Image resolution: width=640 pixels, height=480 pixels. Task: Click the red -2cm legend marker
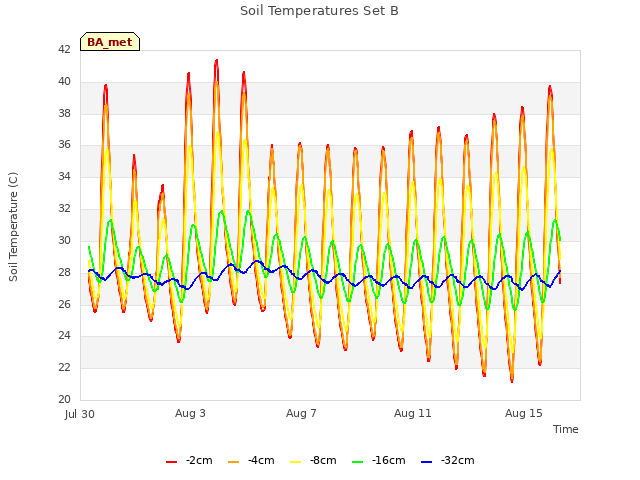click(171, 462)
